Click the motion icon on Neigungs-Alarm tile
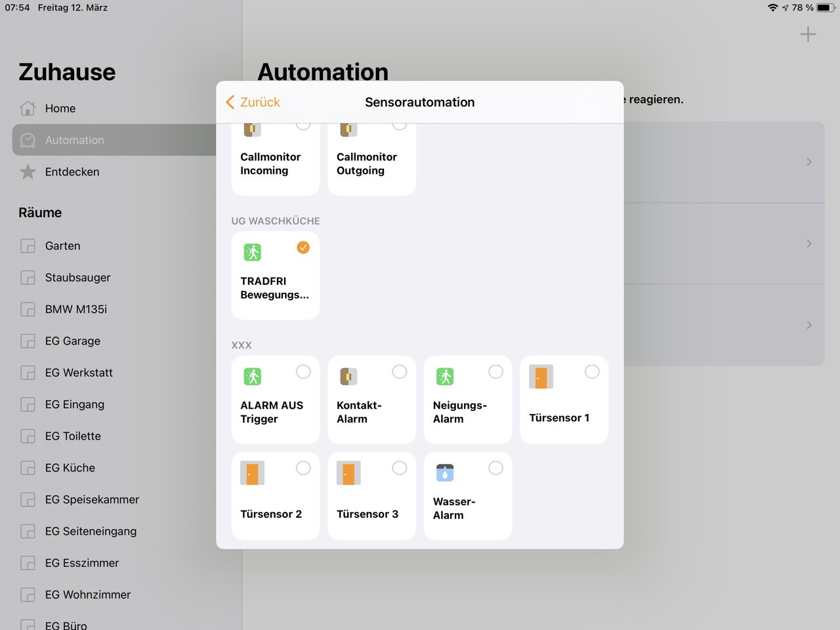840x630 pixels. point(445,377)
